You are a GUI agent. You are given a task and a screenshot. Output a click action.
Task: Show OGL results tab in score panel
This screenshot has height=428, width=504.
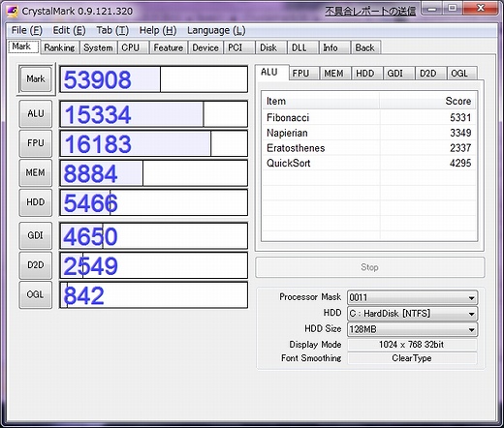click(x=461, y=74)
